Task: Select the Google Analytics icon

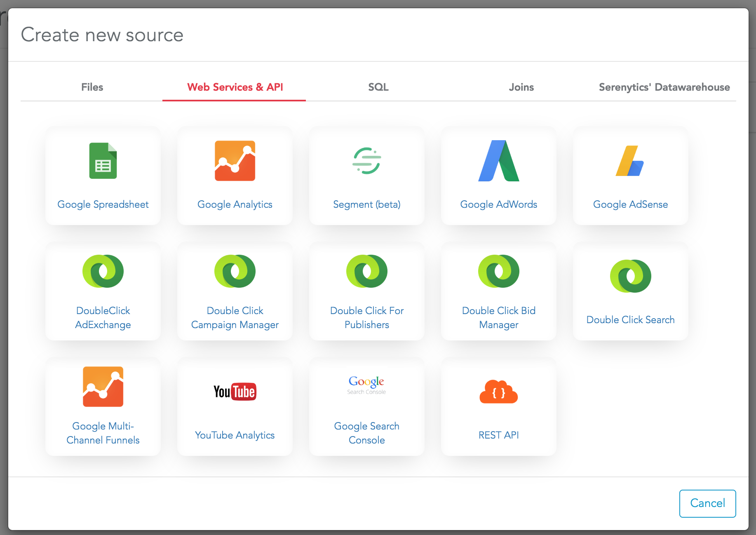Action: [x=235, y=161]
